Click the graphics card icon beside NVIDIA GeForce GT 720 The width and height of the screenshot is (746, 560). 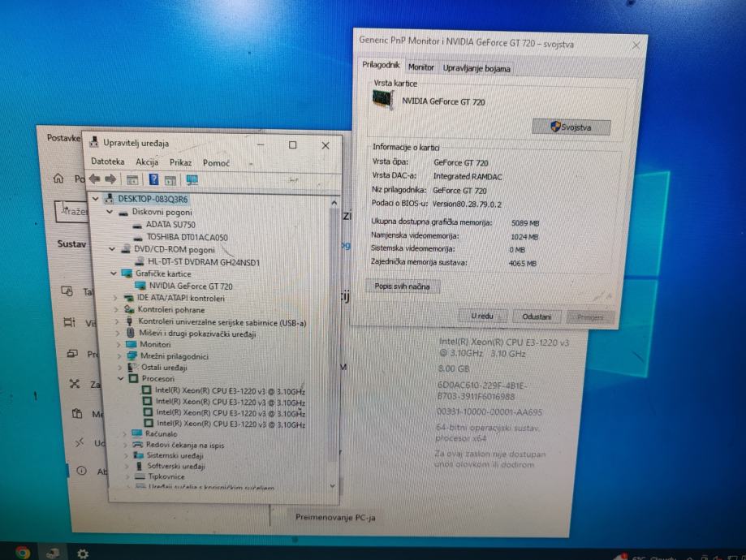coord(383,101)
